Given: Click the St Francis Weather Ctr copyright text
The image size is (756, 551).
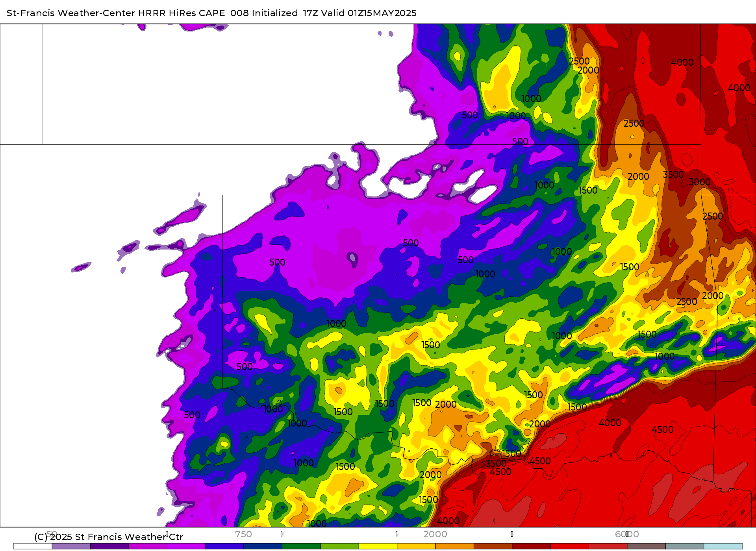Looking at the screenshot, I should 109,537.
